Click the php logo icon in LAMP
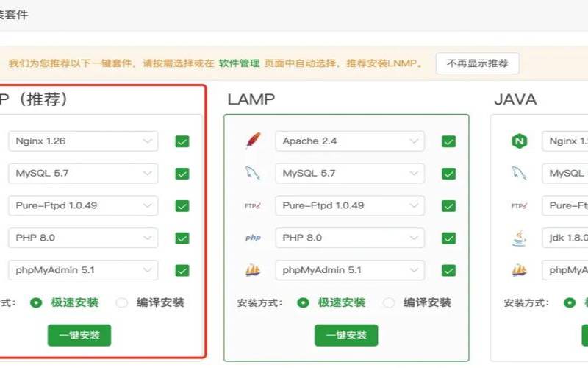 253,238
